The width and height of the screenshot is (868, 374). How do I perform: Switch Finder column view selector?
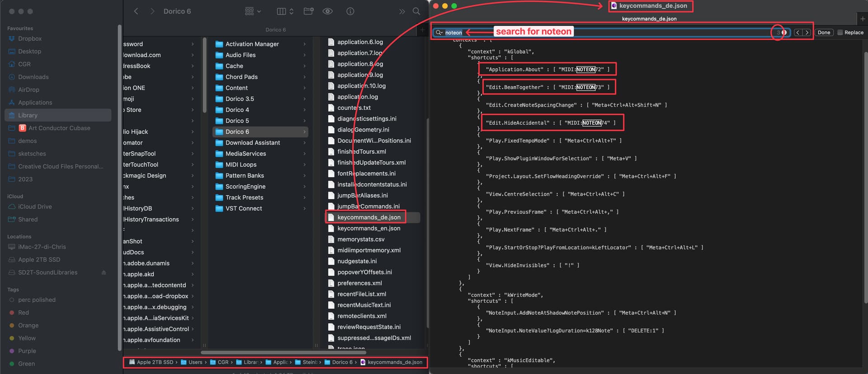[x=285, y=11]
